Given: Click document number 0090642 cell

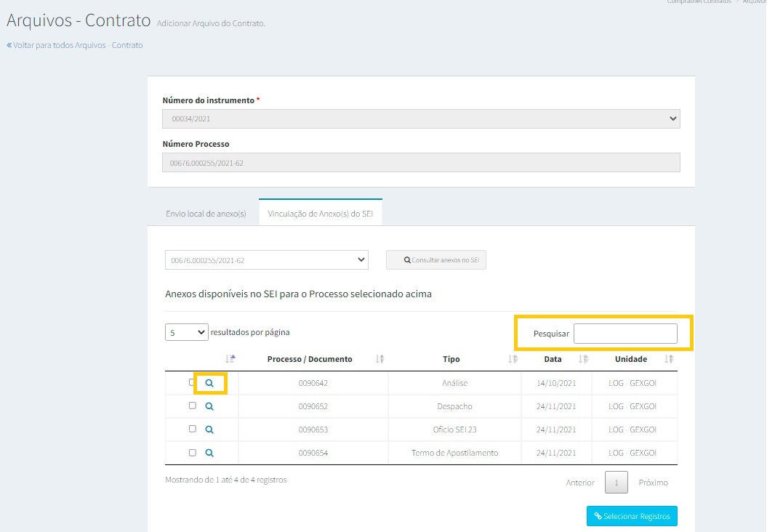Looking at the screenshot, I should pyautogui.click(x=313, y=383).
